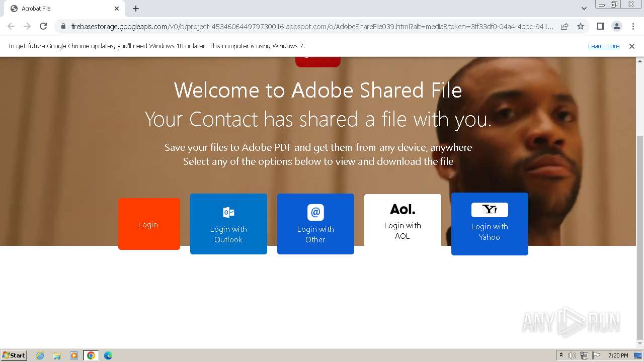
Task: Click the Welcome to Adobe Shared File heading
Action: pyautogui.click(x=318, y=90)
